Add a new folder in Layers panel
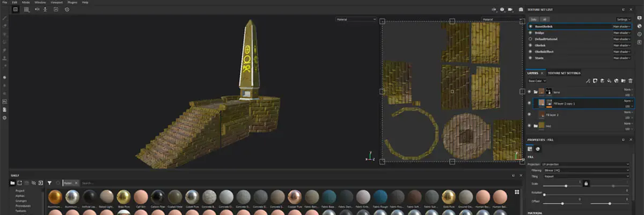The image size is (644, 215). pos(624,81)
